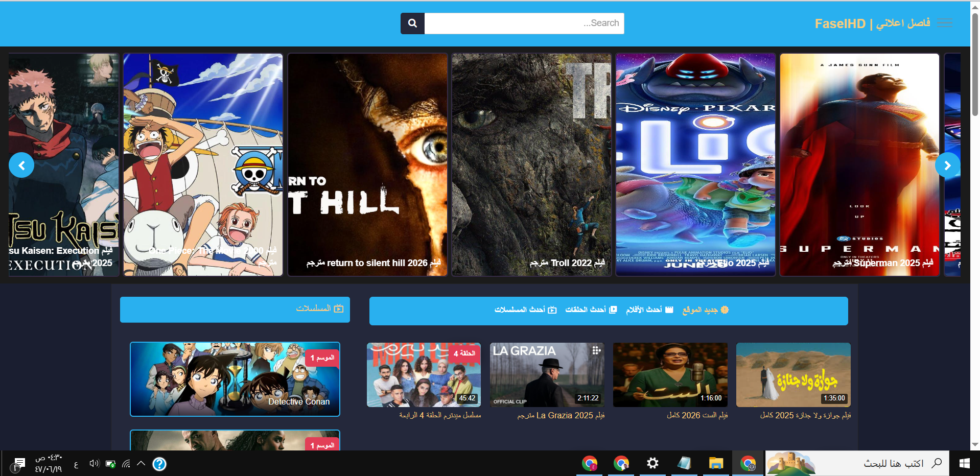
Task: Open the Superman 2025 poster
Action: pos(859,165)
